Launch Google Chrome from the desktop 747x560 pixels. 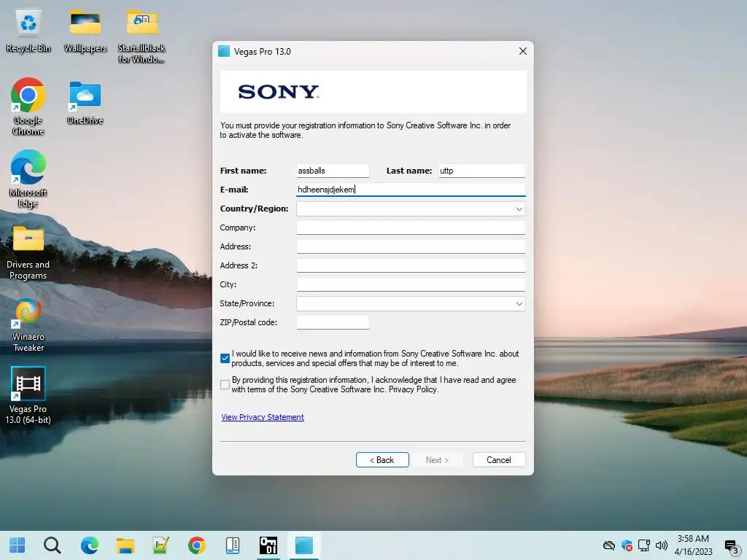point(28,106)
